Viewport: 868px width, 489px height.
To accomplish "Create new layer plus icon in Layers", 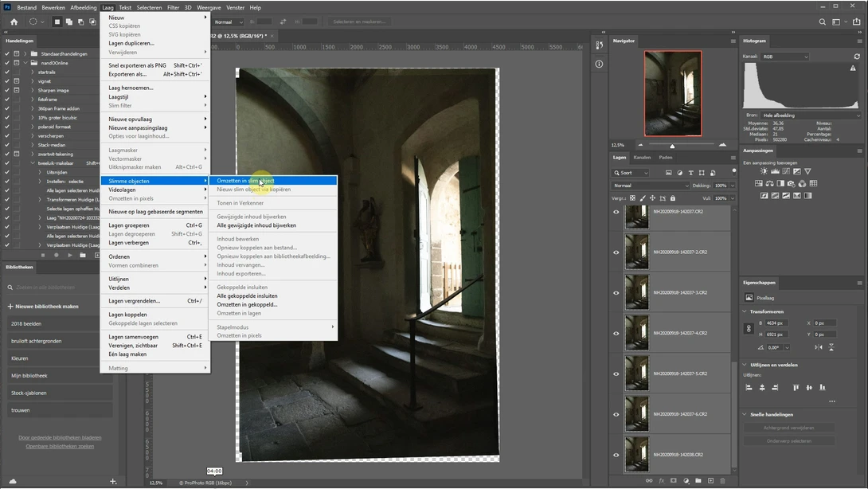I will (711, 481).
